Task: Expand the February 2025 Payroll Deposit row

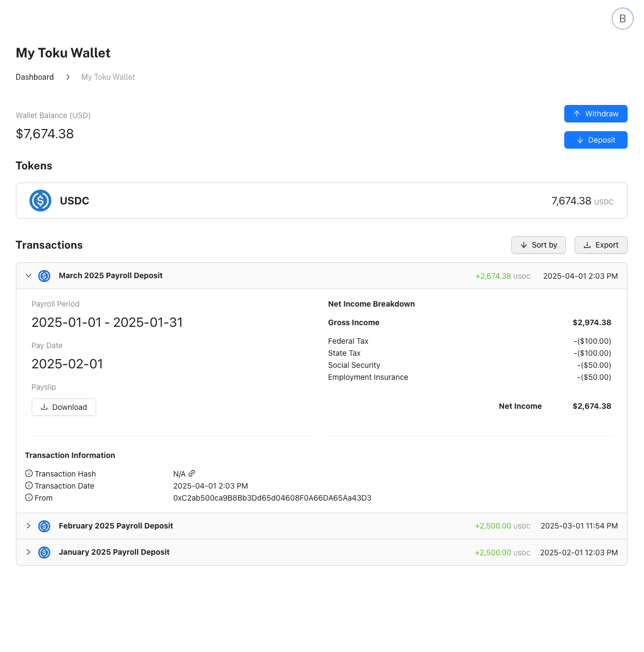Action: click(x=28, y=526)
